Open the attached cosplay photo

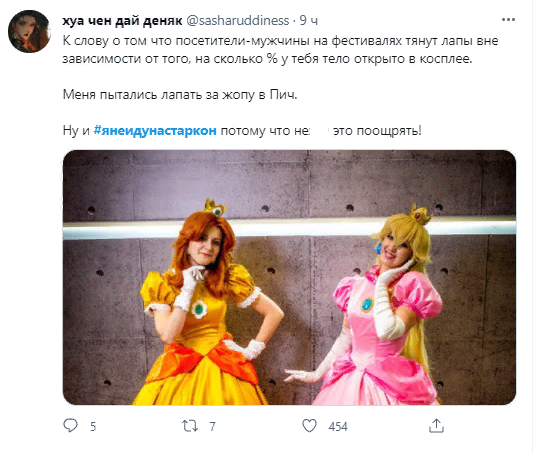pos(289,277)
